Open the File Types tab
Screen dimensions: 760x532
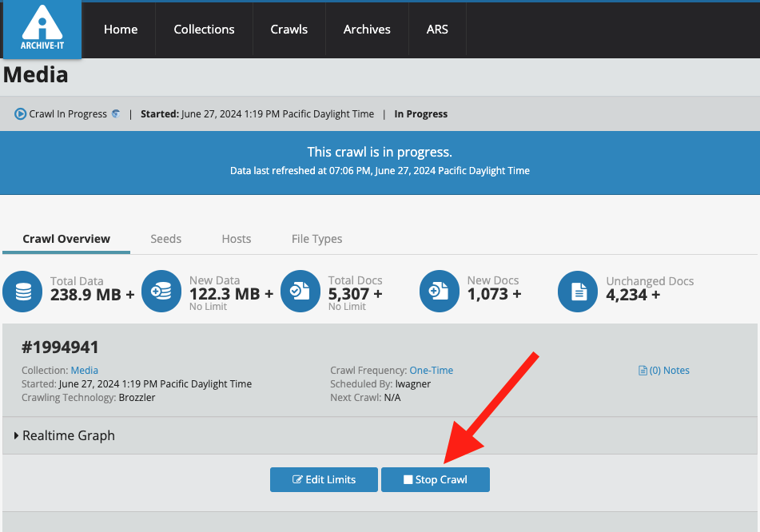(x=316, y=239)
